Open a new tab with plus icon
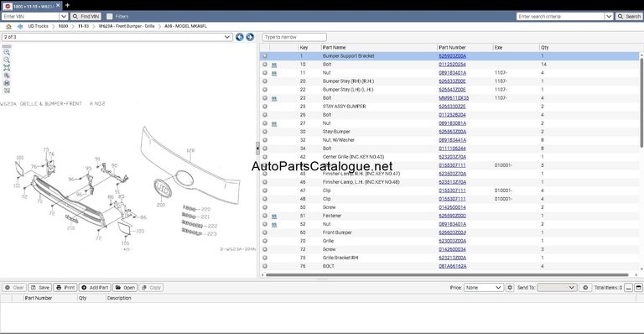This screenshot has width=644, height=334. (67, 5)
